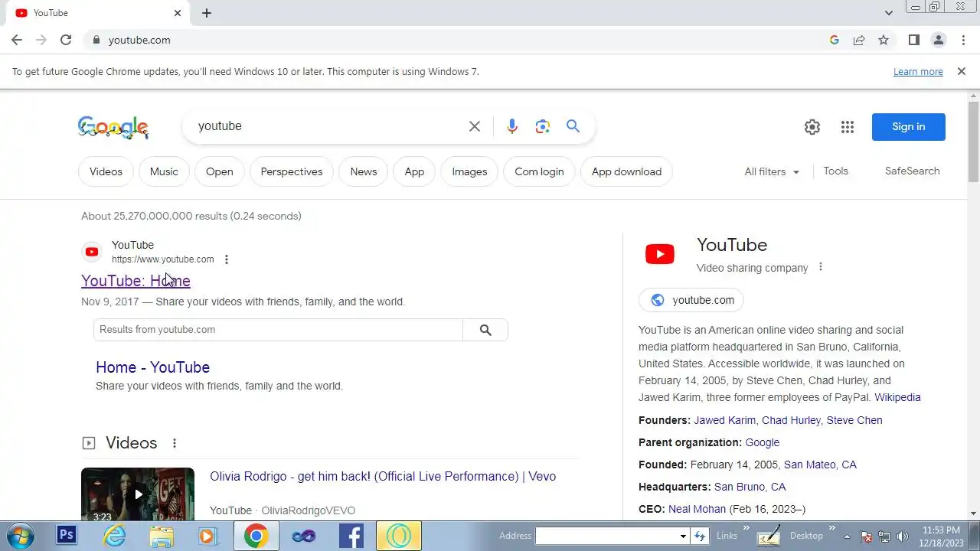Screen dimensions: 980x551
Task: Select the App download filter chip
Action: (x=626, y=171)
